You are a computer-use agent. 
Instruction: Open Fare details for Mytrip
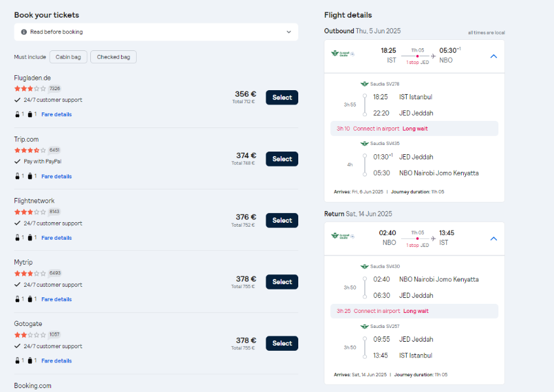pyautogui.click(x=56, y=299)
